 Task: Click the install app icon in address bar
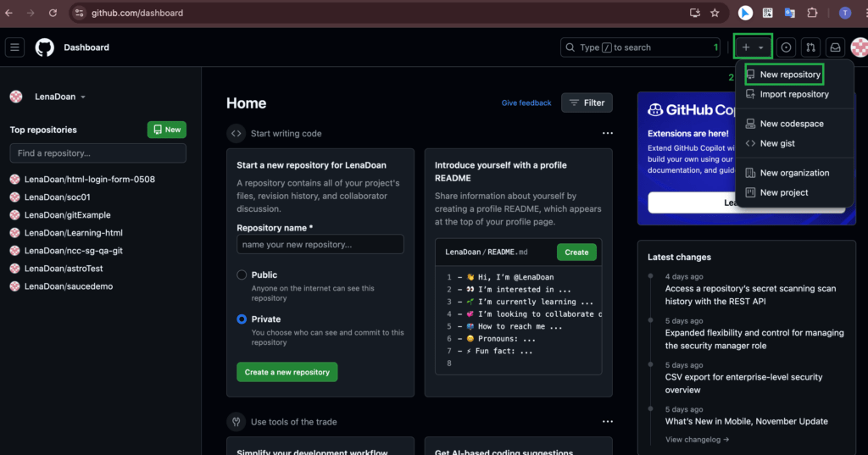[695, 13]
